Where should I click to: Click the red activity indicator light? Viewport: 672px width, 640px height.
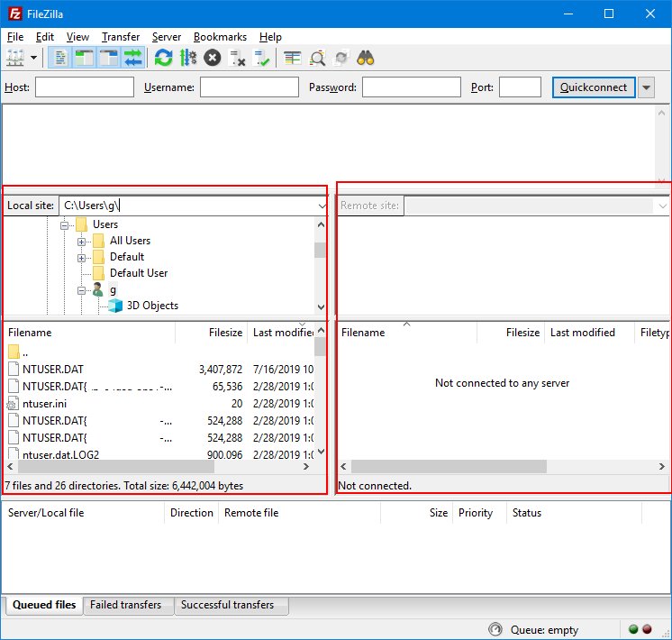tap(647, 629)
